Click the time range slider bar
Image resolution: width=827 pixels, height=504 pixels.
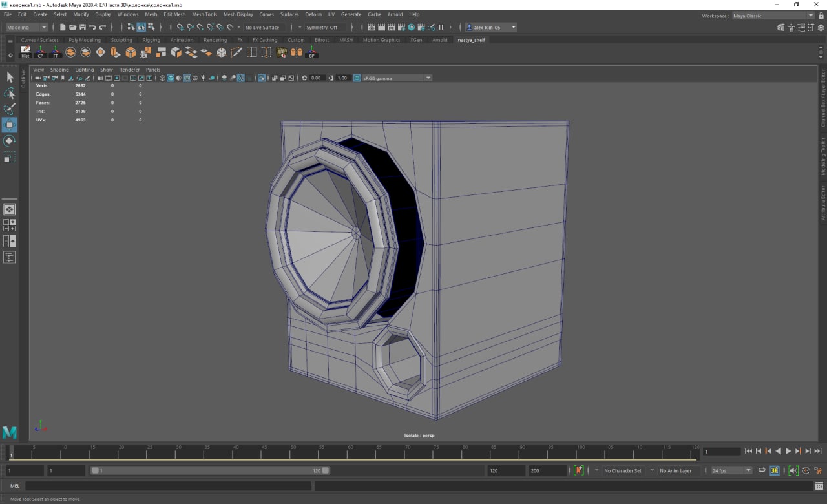pyautogui.click(x=210, y=470)
